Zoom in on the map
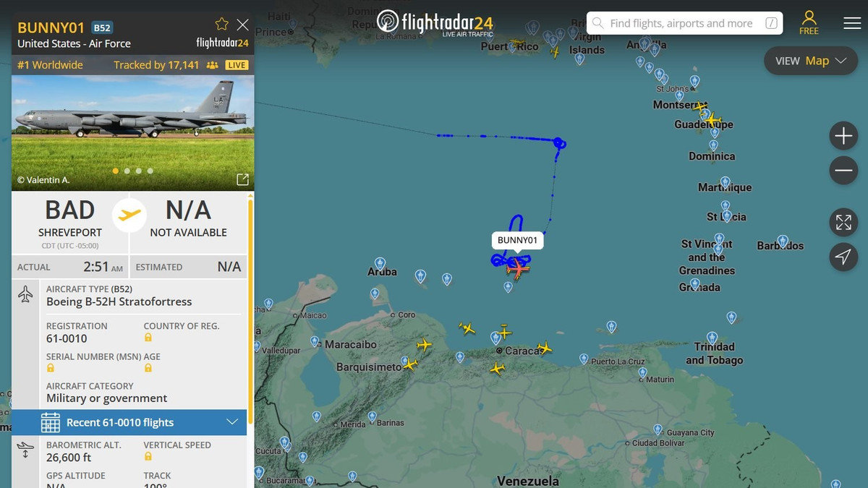Screen dimensions: 868x488 [x=843, y=136]
